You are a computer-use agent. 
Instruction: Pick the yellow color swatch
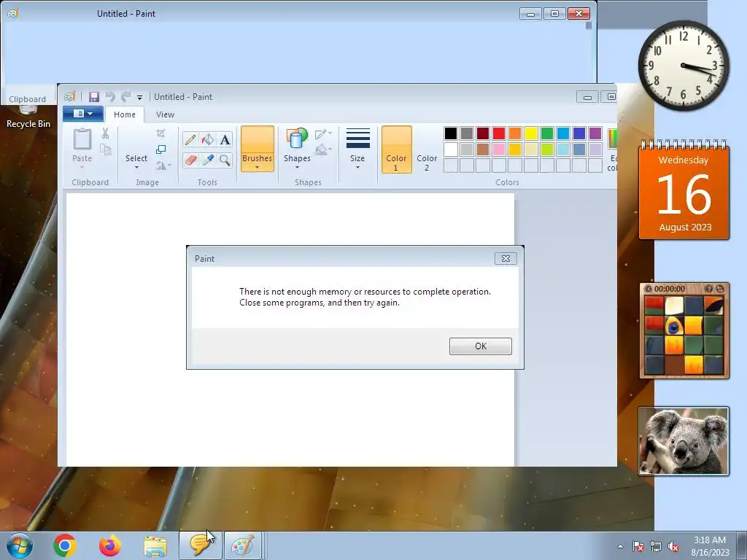(531, 133)
